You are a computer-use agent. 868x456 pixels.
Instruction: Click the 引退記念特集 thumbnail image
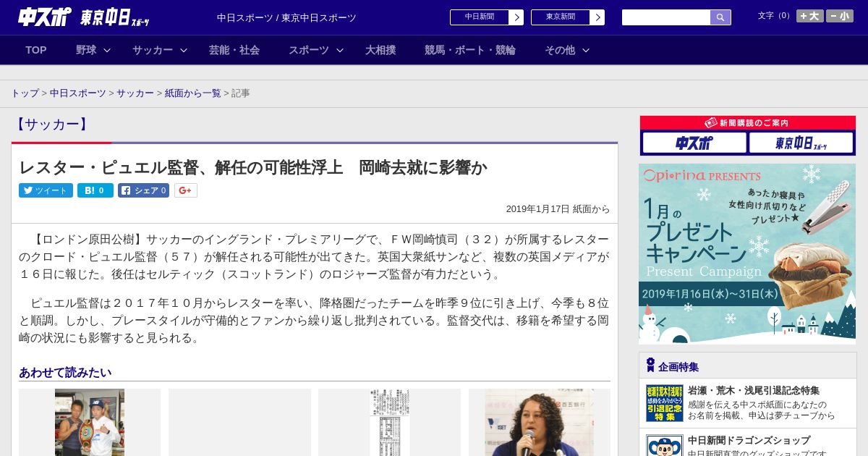pos(665,403)
